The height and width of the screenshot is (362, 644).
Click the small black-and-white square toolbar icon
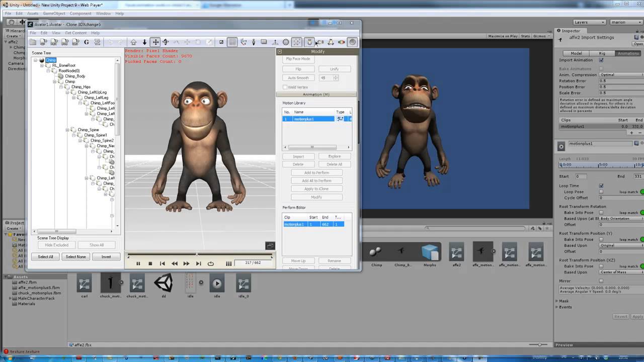point(221,42)
